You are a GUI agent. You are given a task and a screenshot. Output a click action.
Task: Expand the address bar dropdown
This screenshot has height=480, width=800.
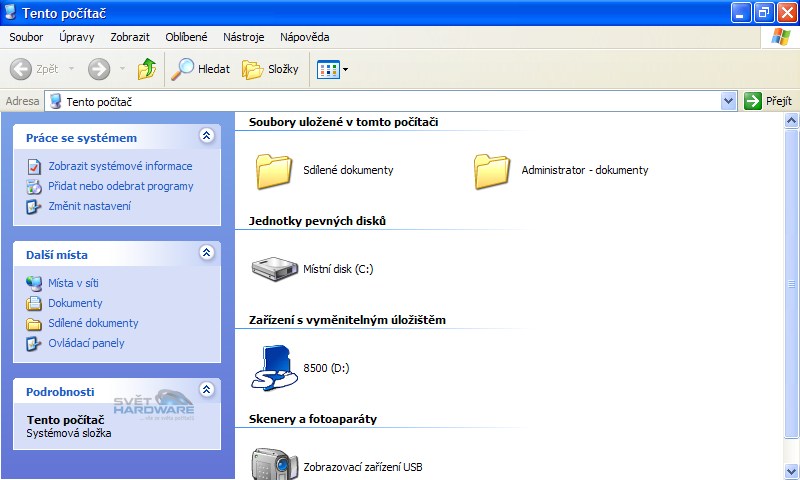click(728, 101)
